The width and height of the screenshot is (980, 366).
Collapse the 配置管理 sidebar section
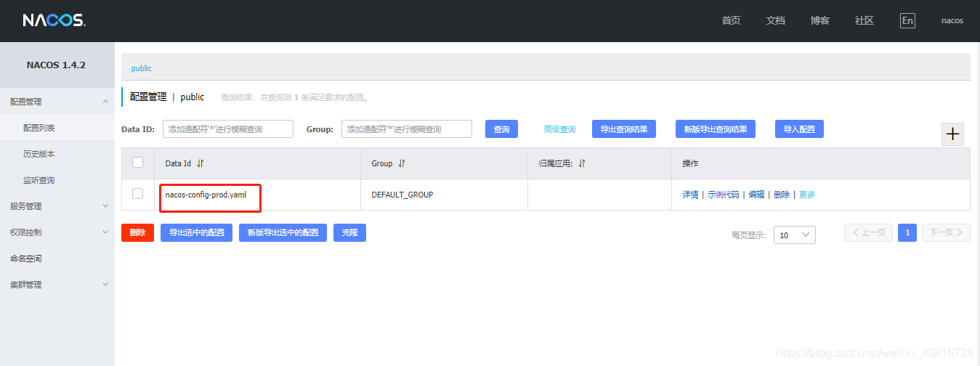[57, 102]
